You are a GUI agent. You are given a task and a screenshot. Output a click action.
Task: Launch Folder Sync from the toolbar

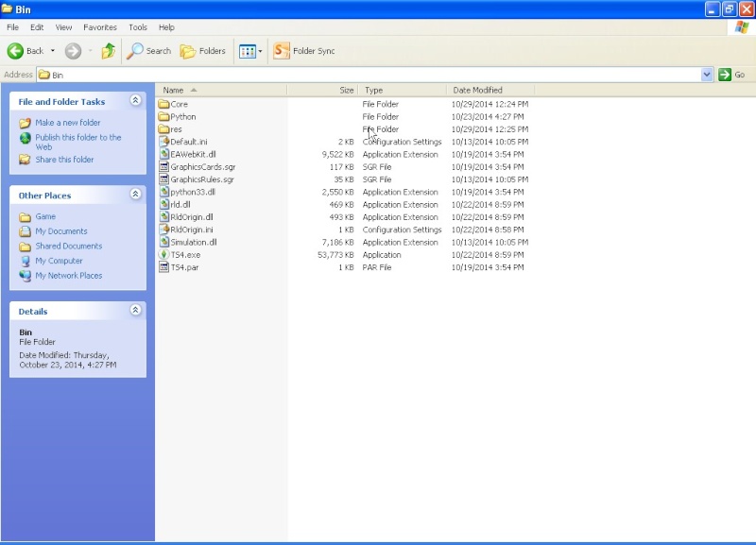(x=303, y=51)
